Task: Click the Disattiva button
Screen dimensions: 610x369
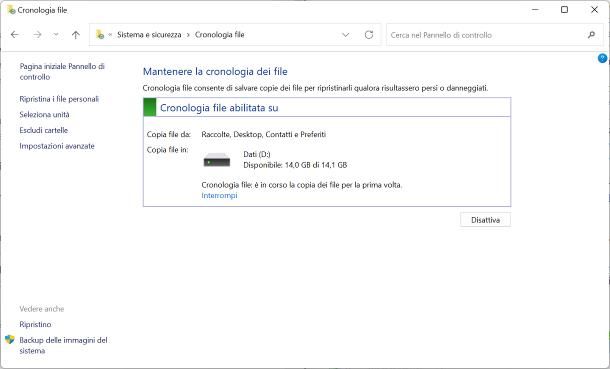Action: coord(485,220)
